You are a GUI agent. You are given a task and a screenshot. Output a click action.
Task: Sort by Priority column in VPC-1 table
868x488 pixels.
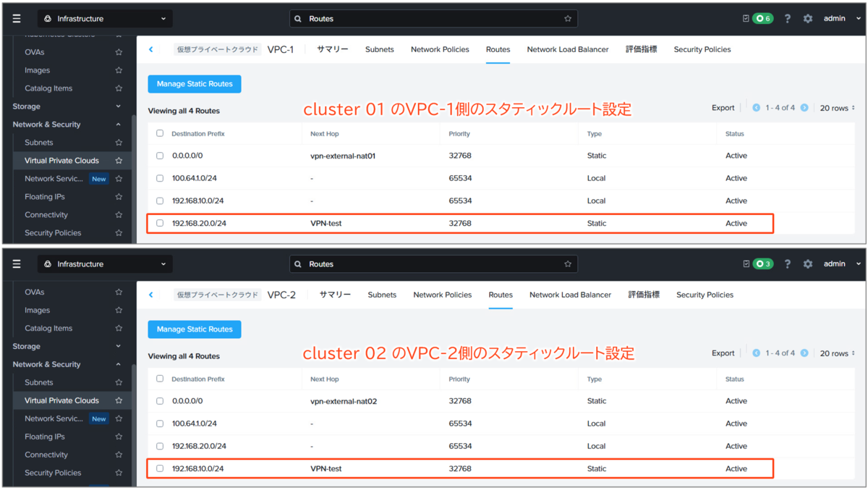(459, 134)
